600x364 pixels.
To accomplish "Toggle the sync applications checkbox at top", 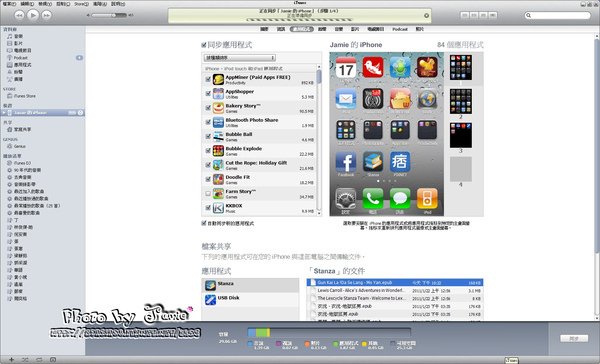I will (204, 45).
